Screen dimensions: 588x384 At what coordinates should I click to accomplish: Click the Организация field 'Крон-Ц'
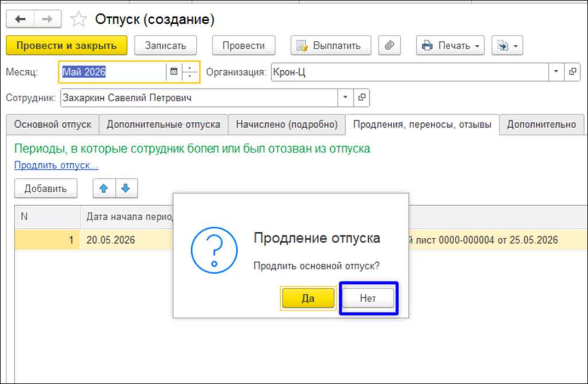pyautogui.click(x=409, y=72)
